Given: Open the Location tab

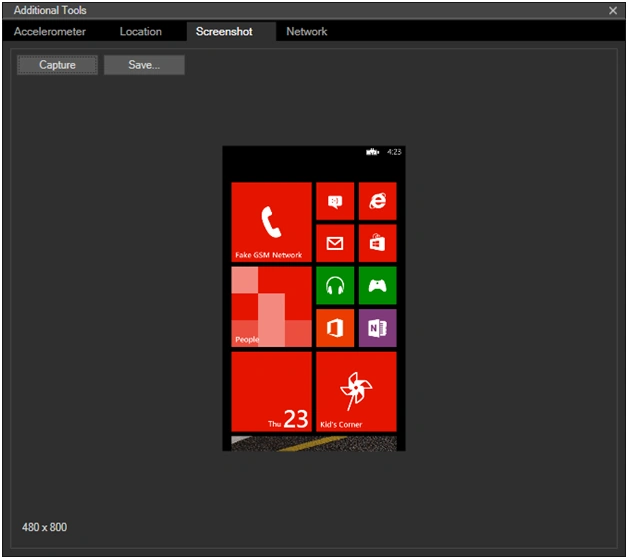Looking at the screenshot, I should (141, 32).
